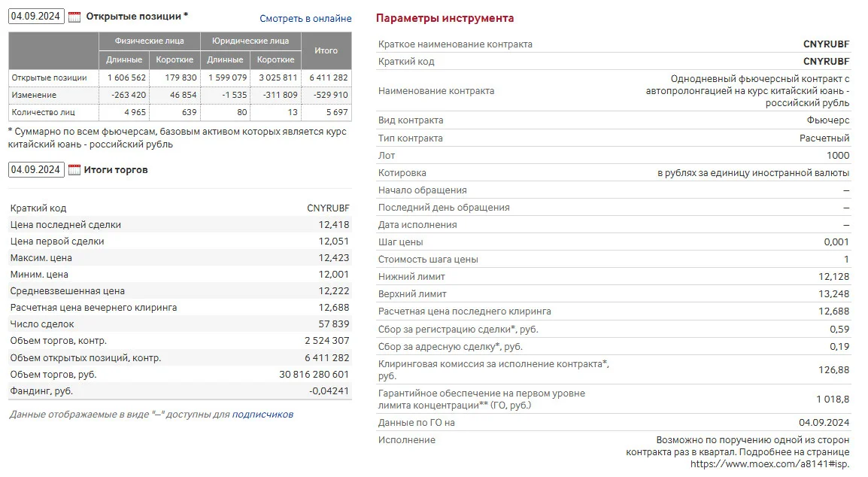Click the Итого column header
Viewport: 868px width, 477px height.
click(326, 50)
